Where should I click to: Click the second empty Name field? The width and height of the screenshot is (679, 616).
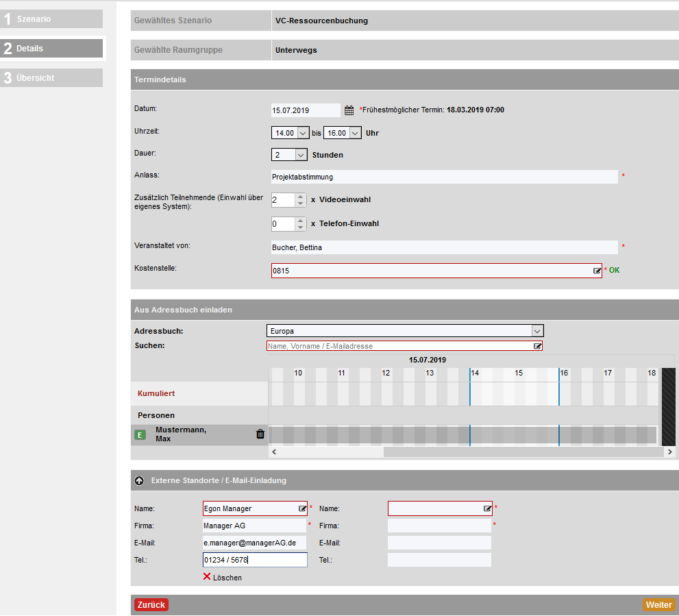pyautogui.click(x=440, y=508)
